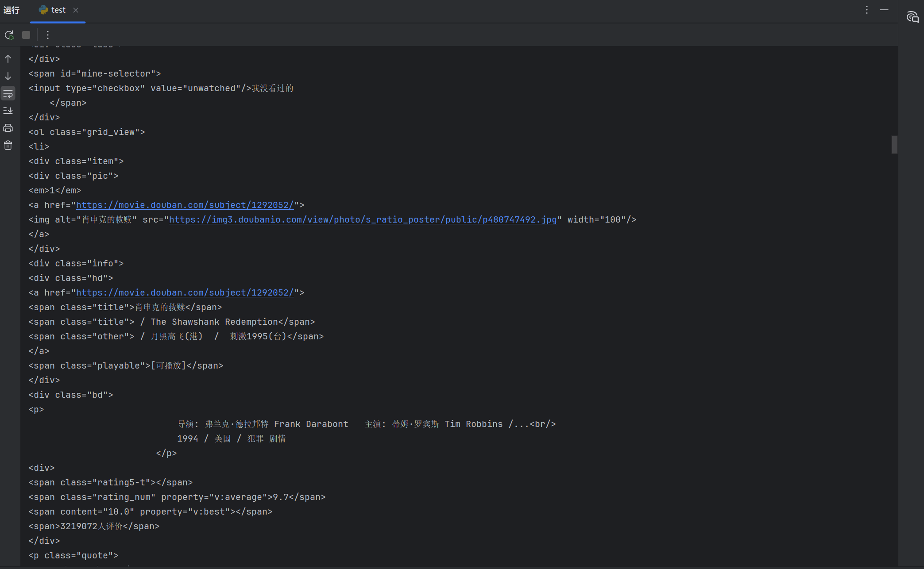Toggle scroll to end of output
Viewport: 924px width, 569px height.
tap(8, 111)
